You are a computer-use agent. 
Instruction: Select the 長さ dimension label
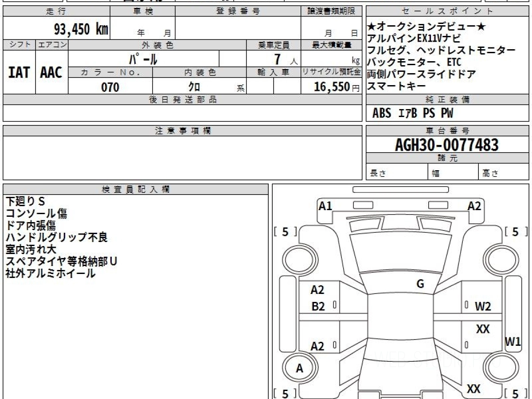(378, 174)
